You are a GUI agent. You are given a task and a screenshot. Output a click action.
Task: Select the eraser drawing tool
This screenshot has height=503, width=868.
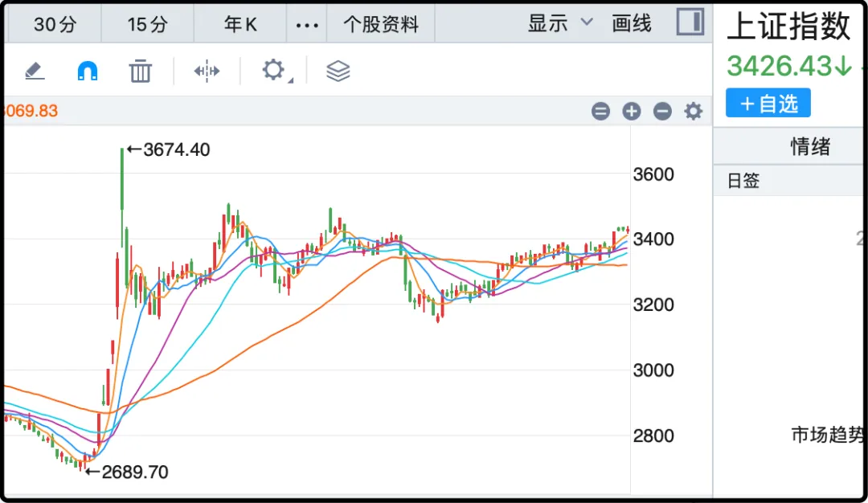[x=35, y=72]
